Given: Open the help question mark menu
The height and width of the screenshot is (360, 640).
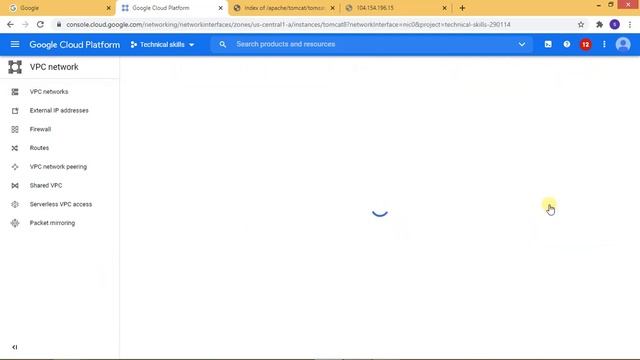Looking at the screenshot, I should (567, 44).
